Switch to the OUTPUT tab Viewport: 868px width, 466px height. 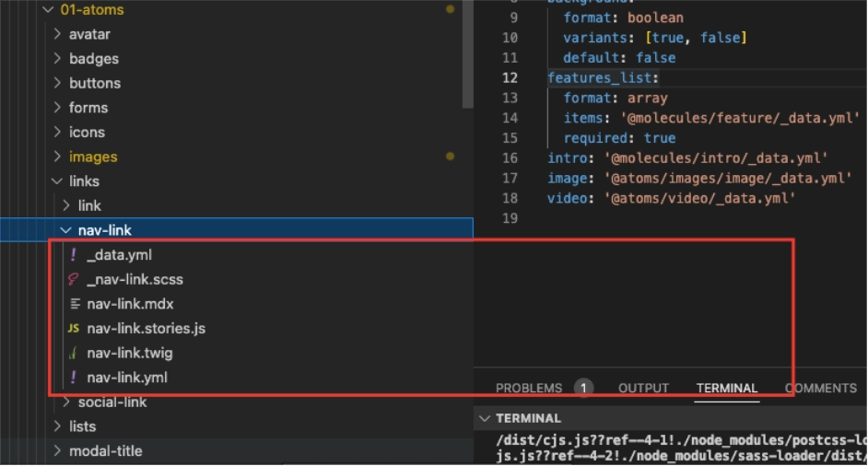point(643,389)
